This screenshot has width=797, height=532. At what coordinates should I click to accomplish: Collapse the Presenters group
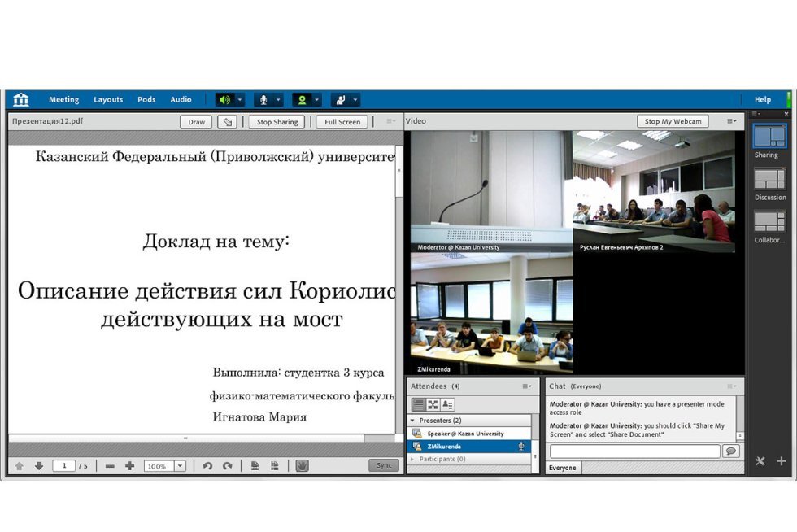(x=412, y=420)
